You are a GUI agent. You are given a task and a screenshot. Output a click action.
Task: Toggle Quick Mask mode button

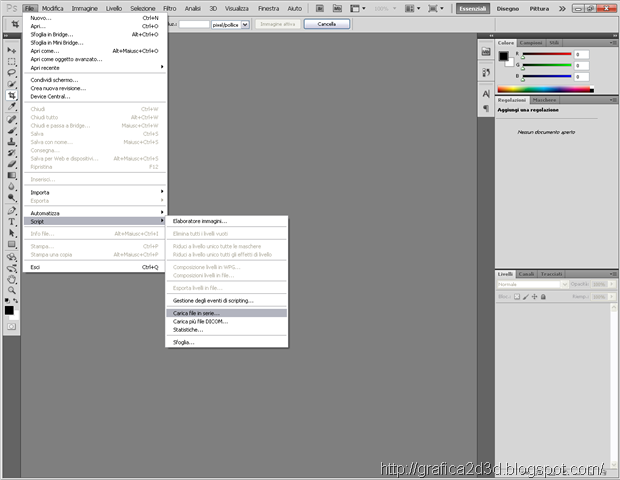(x=12, y=326)
